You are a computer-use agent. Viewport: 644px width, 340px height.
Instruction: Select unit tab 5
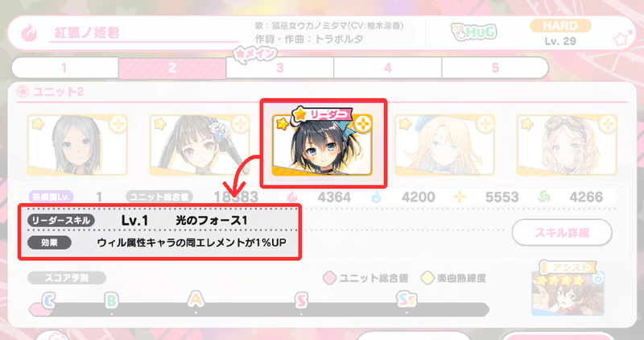495,68
